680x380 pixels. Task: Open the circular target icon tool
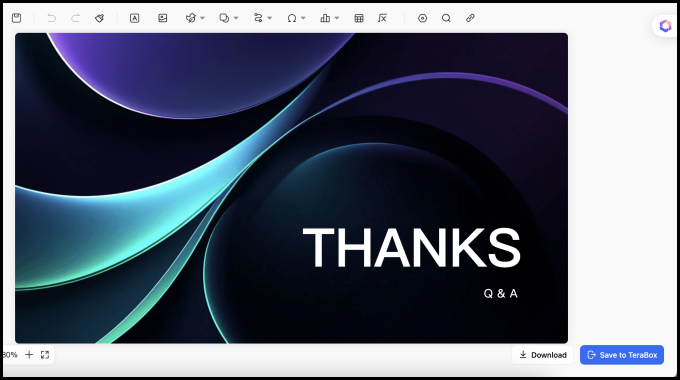click(x=422, y=18)
